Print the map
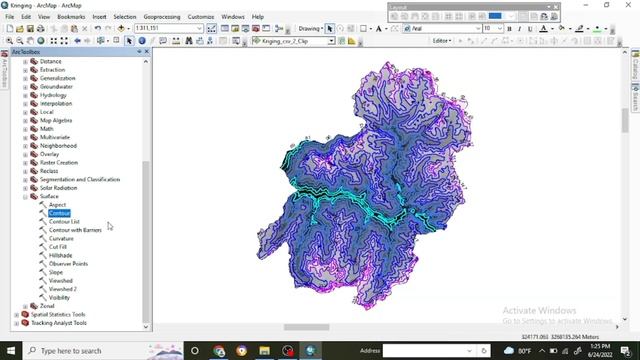Image resolution: width=640 pixels, height=360 pixels. (x=40, y=29)
